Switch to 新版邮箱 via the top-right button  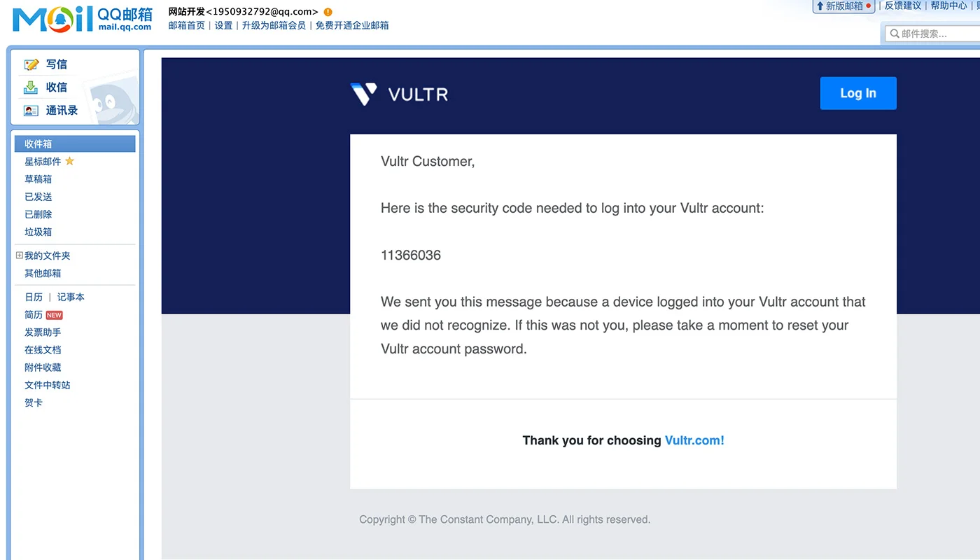[843, 6]
